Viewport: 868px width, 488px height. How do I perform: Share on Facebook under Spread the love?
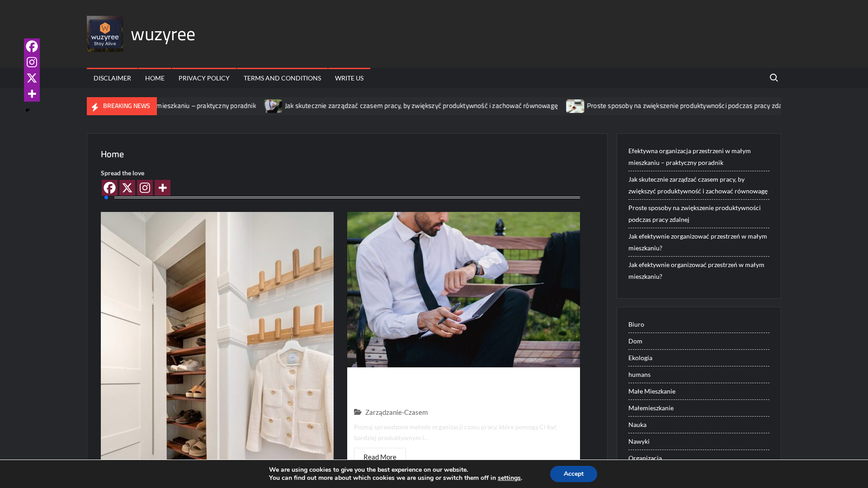(x=109, y=188)
